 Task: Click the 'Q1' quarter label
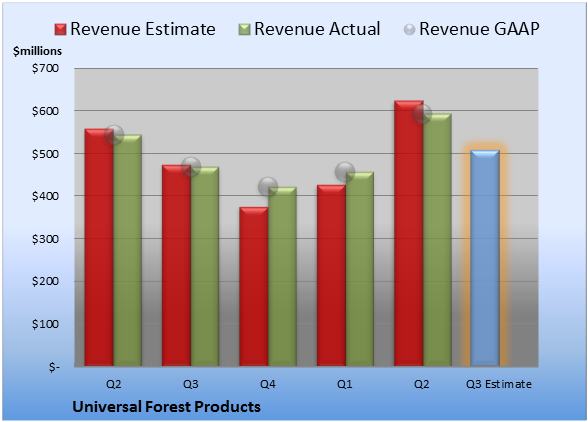click(x=345, y=384)
